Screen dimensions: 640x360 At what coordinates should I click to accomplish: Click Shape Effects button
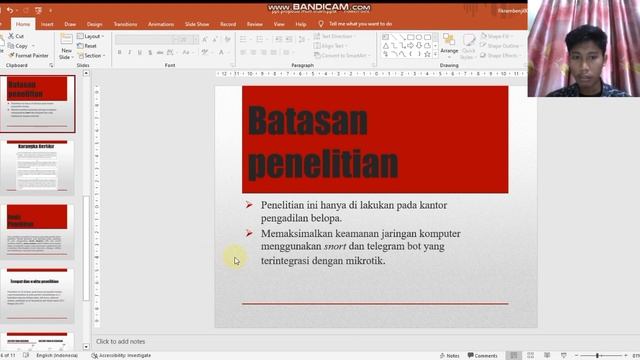[500, 56]
